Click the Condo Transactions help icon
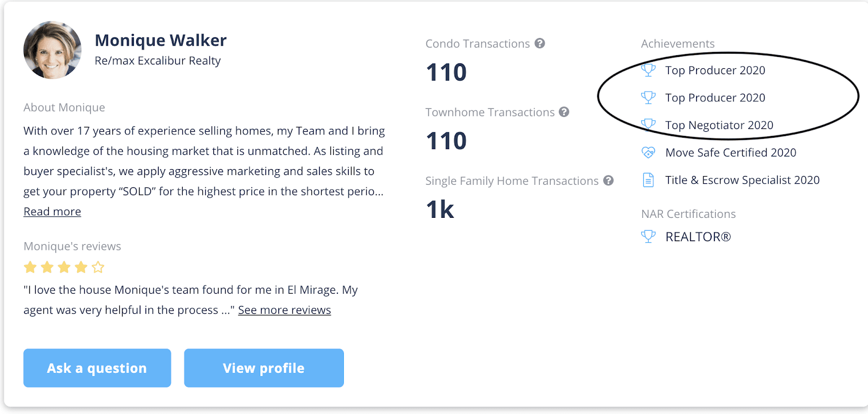 (x=539, y=43)
